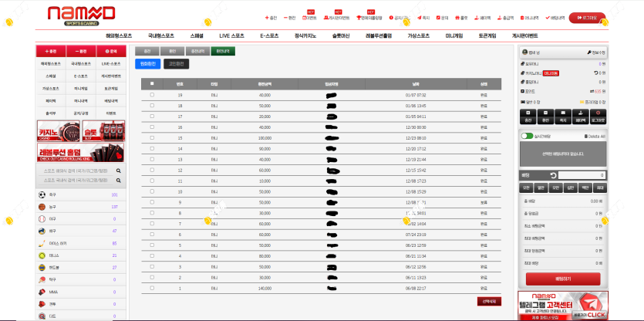The image size is (644, 321).
Task: Open the 해외형스포츠 top menu
Action: point(124,35)
